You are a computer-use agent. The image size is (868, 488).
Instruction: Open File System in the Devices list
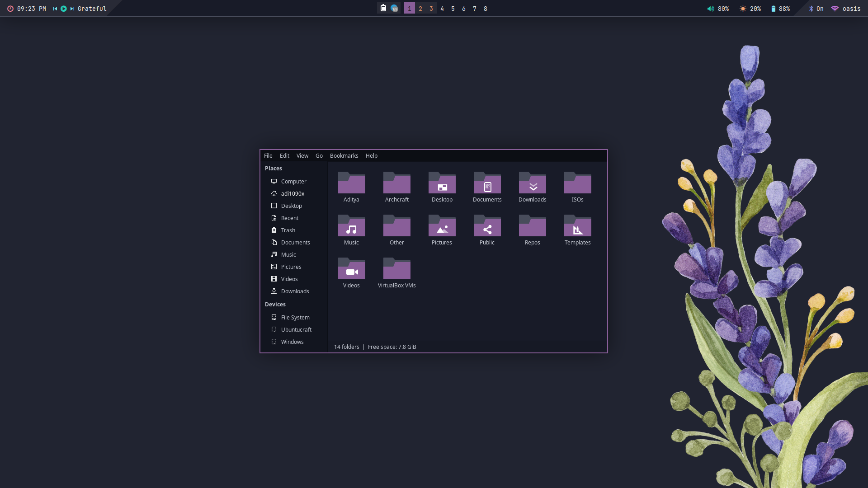[x=295, y=317]
